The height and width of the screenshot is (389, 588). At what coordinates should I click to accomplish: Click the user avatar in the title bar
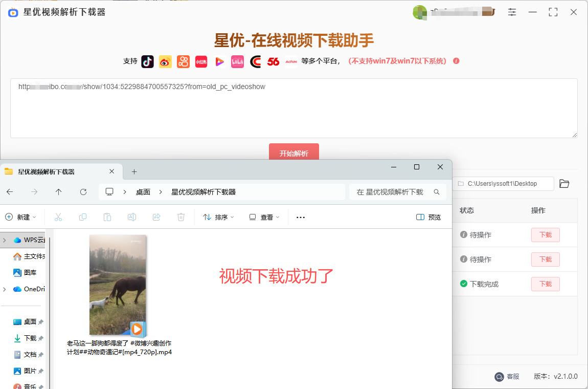point(420,12)
